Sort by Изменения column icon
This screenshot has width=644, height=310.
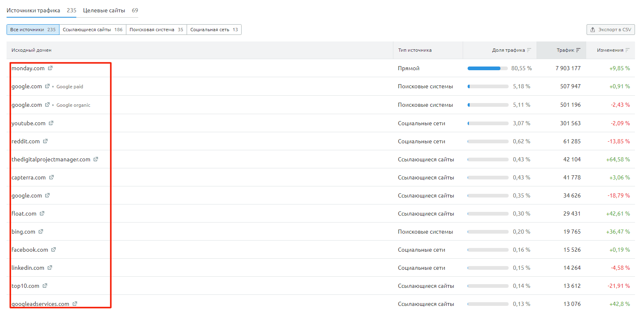[628, 50]
